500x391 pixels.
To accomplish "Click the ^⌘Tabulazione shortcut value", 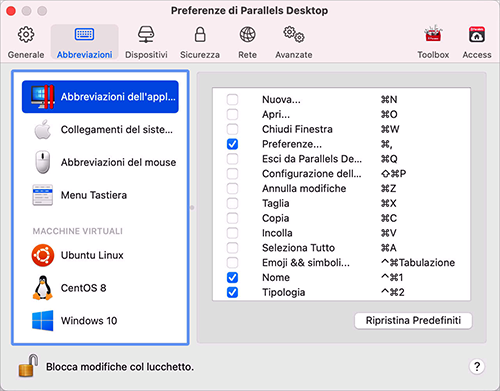I will pos(418,263).
